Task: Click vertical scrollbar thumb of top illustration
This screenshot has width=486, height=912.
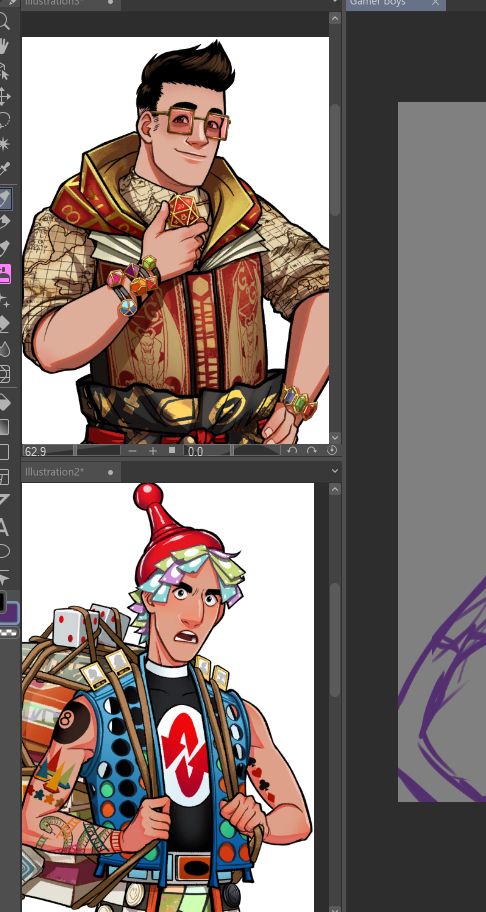Action: [335, 160]
